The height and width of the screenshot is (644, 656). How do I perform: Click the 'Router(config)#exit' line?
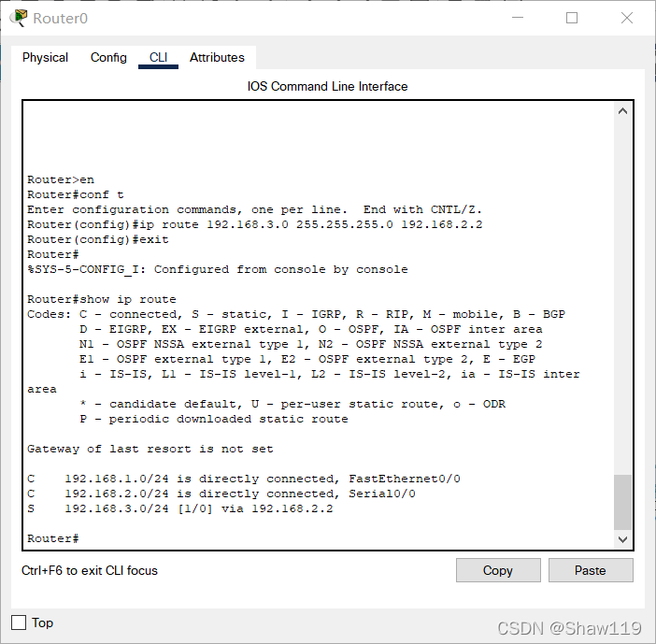(x=98, y=240)
